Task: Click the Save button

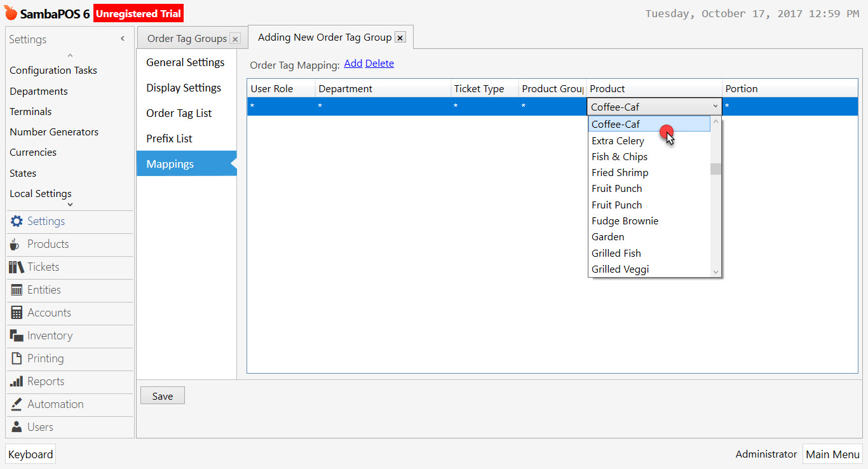Action: tap(162, 395)
